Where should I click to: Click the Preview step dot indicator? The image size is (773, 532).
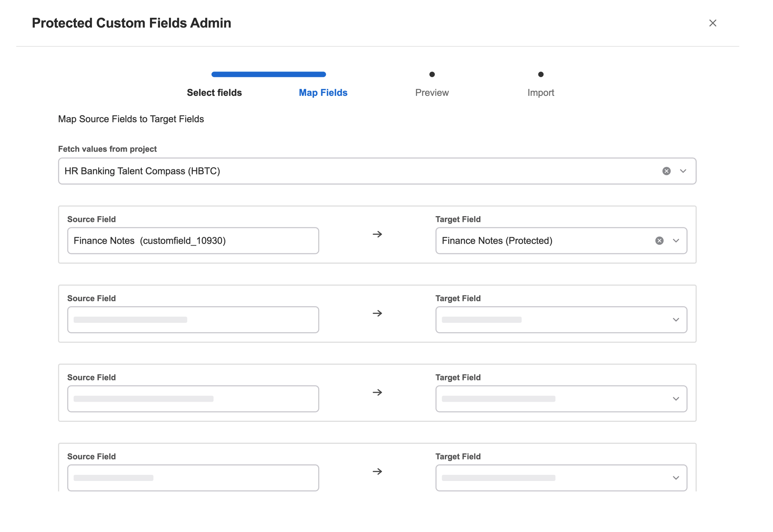click(432, 74)
